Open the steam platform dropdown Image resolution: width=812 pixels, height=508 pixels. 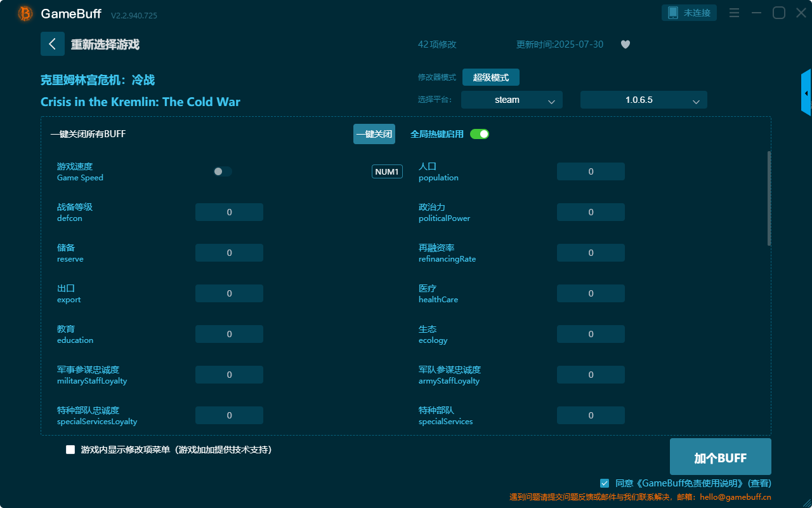[x=512, y=100]
